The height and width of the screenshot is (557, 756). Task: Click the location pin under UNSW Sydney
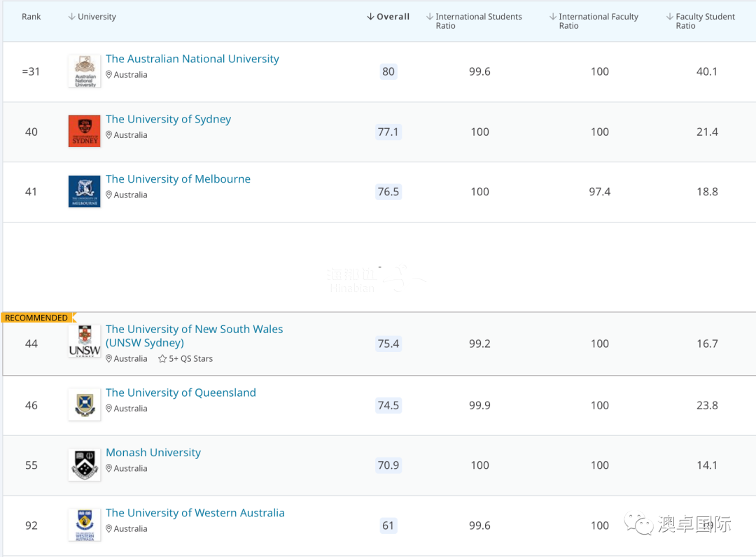click(x=109, y=358)
